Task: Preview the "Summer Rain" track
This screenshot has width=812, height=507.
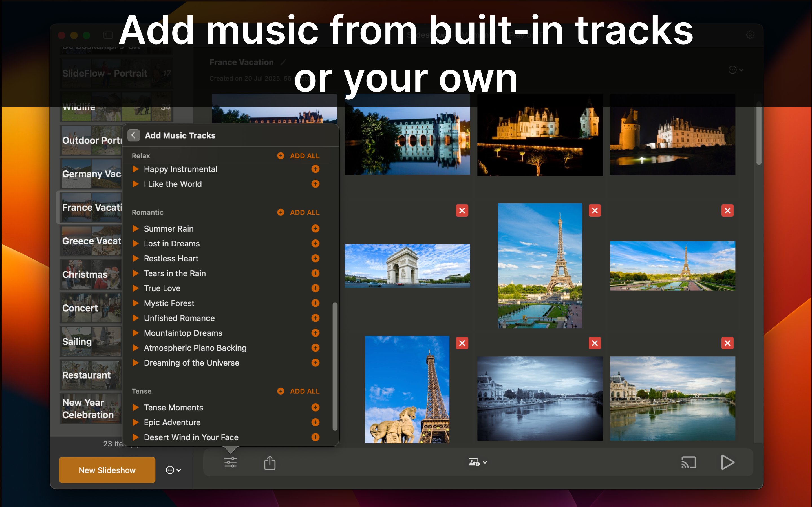Action: (x=136, y=228)
